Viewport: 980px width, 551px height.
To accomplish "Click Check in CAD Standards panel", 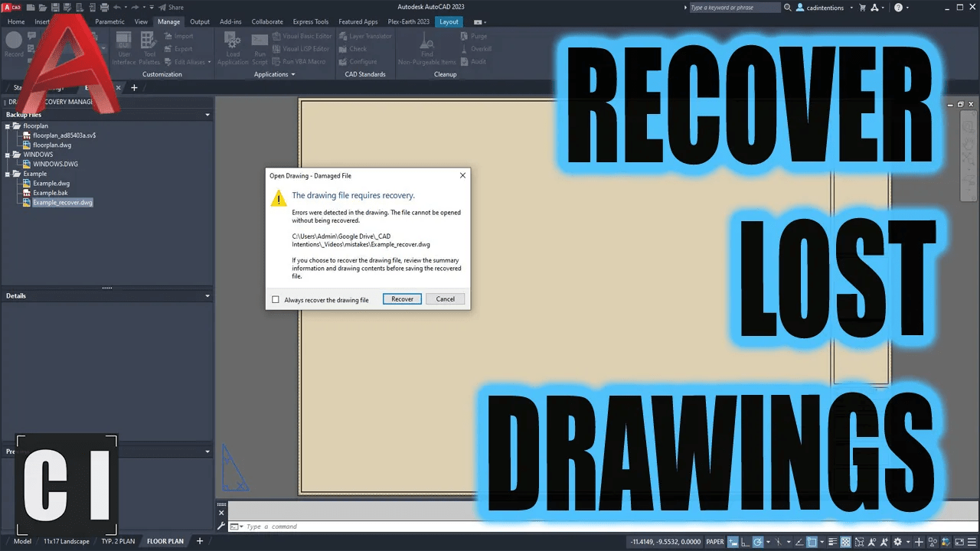I will click(x=352, y=49).
